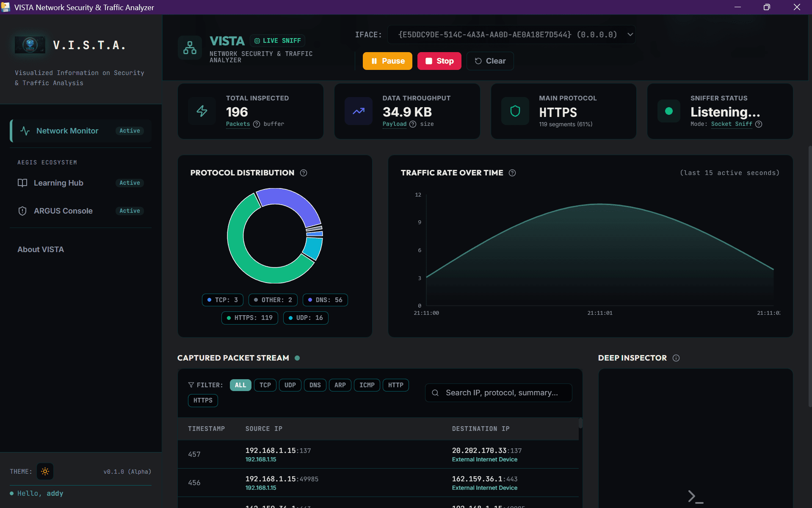
Task: Open the Packets help question mark
Action: click(x=257, y=124)
